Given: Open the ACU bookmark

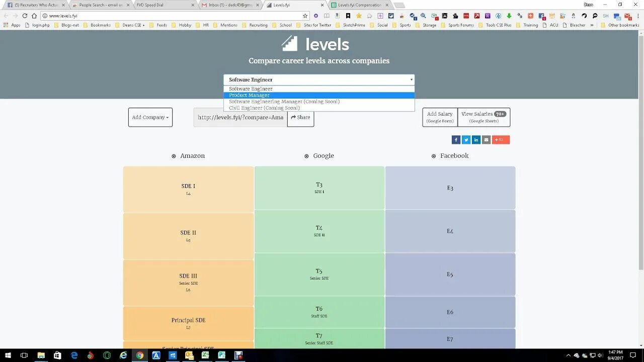Looking at the screenshot, I should 550,25.
